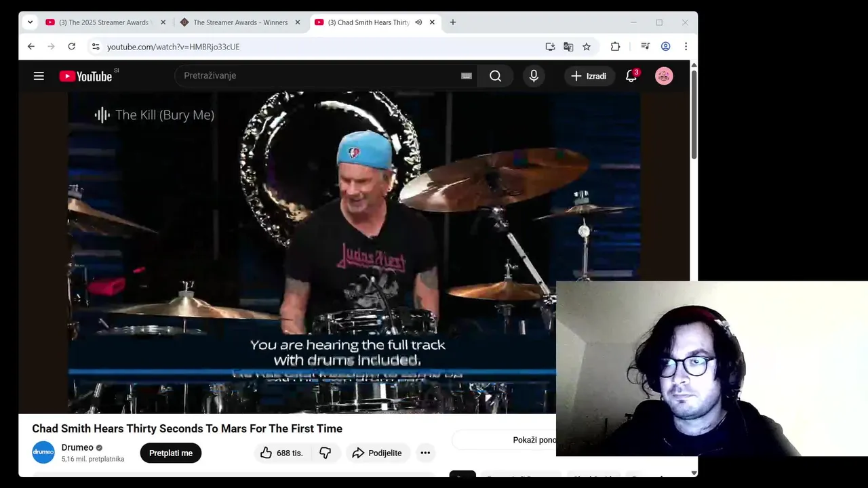
Task: Click the scrollbar down arrow
Action: coord(694,473)
